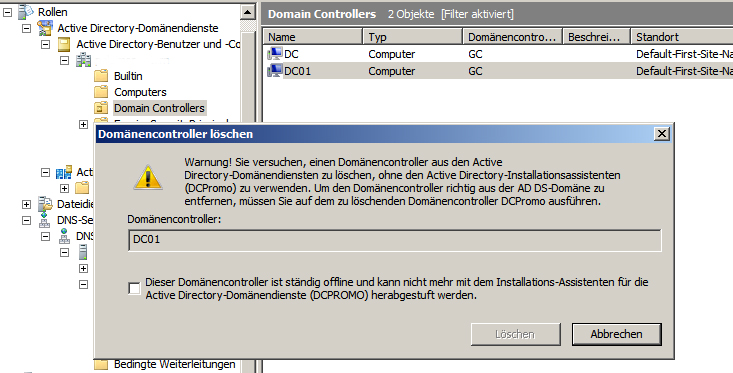Click the DC computer icon in list

[x=274, y=54]
